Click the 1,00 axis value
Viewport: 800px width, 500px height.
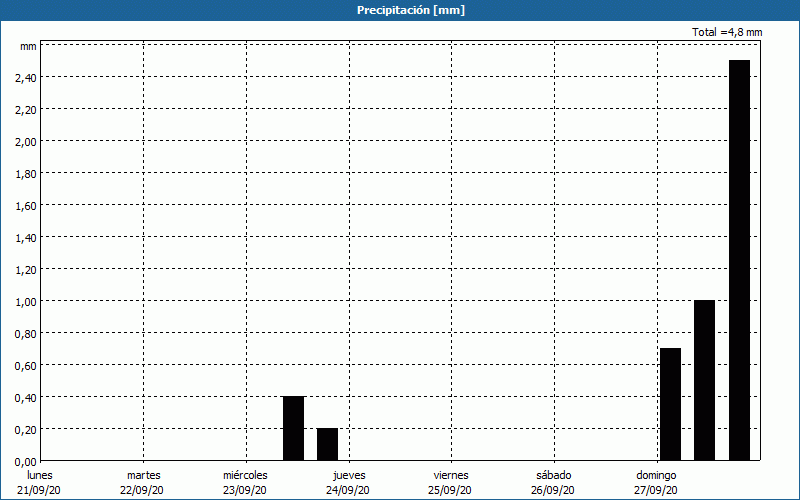26,302
